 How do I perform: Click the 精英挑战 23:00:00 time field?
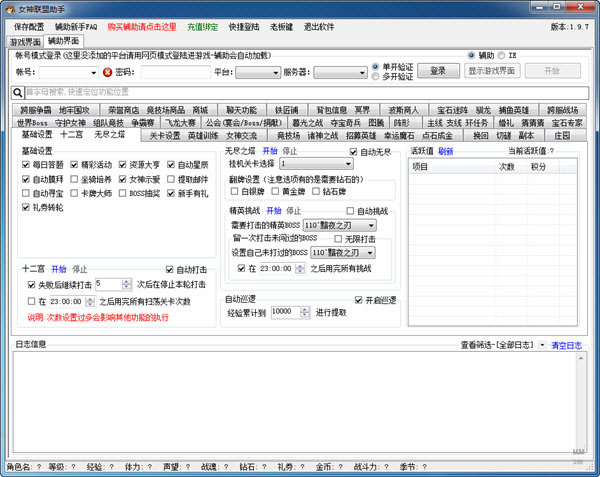[283, 269]
